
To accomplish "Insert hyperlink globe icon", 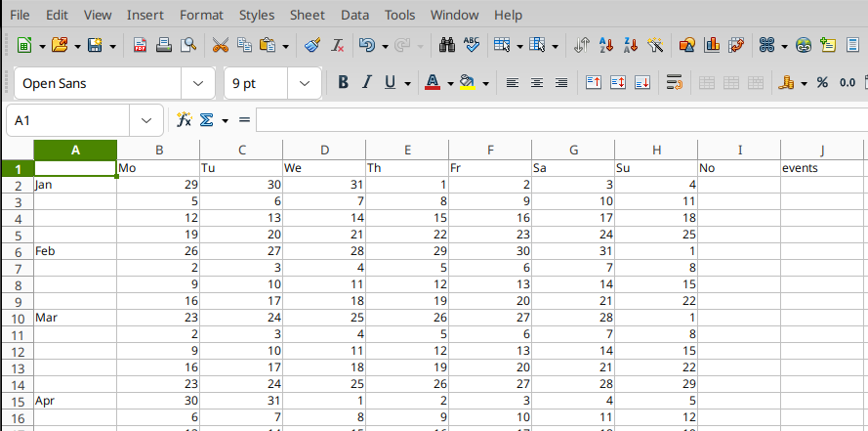I will click(804, 45).
